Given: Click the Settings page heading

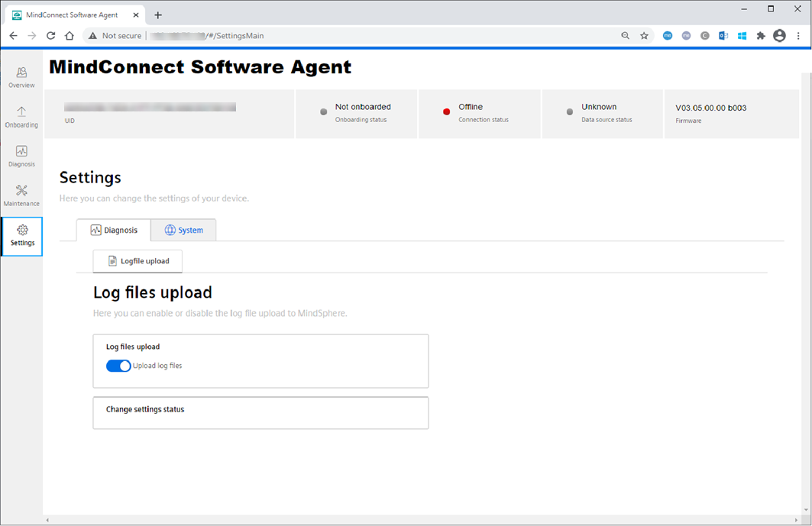Looking at the screenshot, I should point(90,178).
